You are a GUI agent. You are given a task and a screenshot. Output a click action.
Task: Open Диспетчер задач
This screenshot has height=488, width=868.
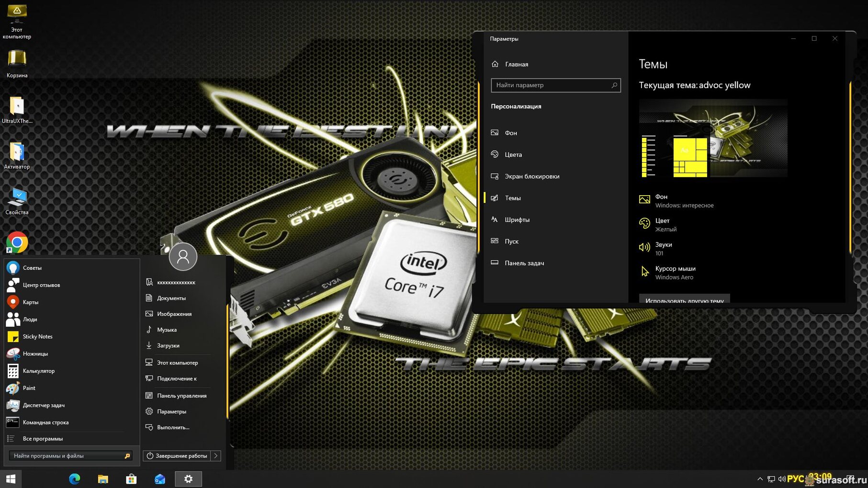coord(72,405)
